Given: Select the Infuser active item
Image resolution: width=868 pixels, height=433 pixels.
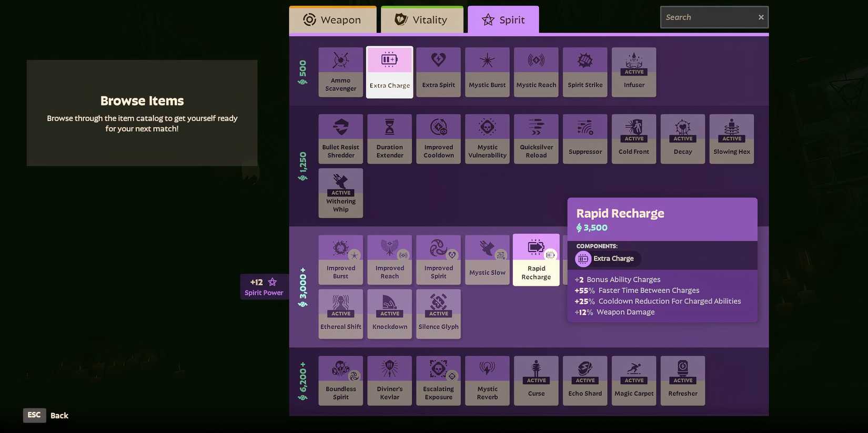Looking at the screenshot, I should pos(634,72).
